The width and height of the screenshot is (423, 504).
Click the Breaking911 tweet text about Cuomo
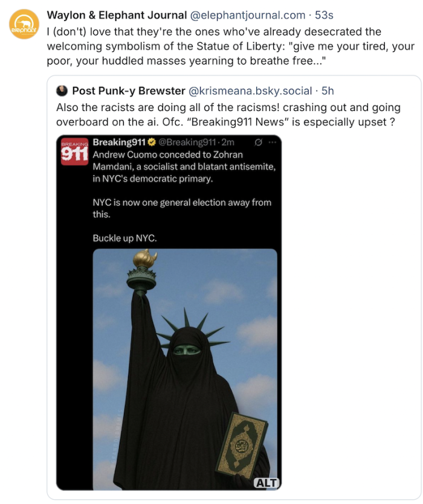[x=184, y=167]
